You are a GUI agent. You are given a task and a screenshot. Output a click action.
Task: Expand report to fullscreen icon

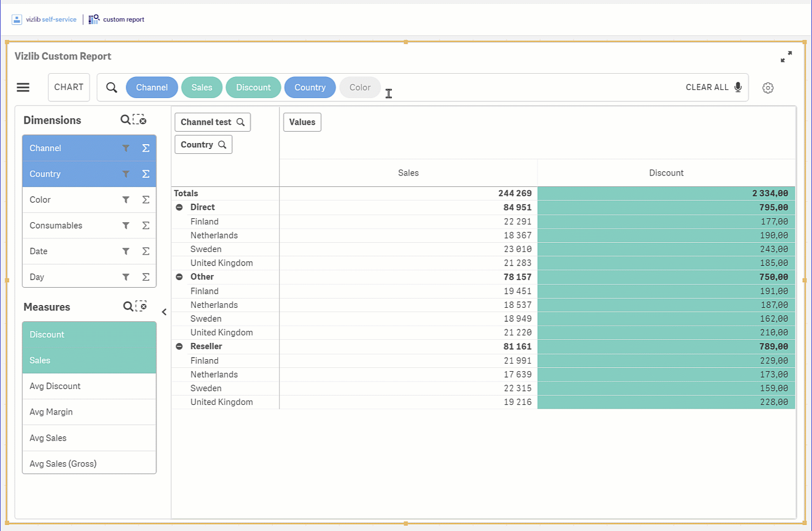786,57
